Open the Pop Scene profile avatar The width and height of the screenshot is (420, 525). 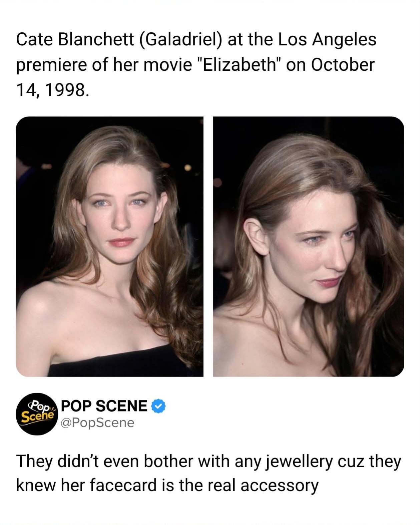[x=37, y=414]
